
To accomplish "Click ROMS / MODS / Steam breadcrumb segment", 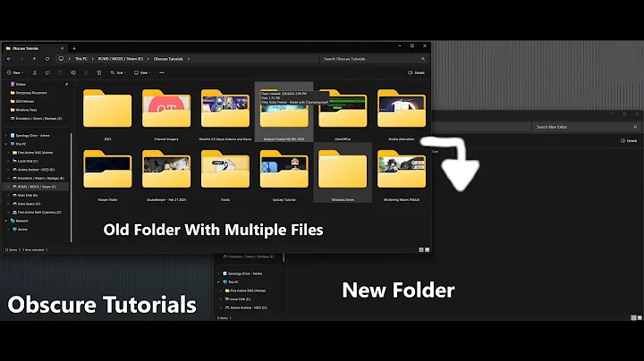I will (121, 59).
